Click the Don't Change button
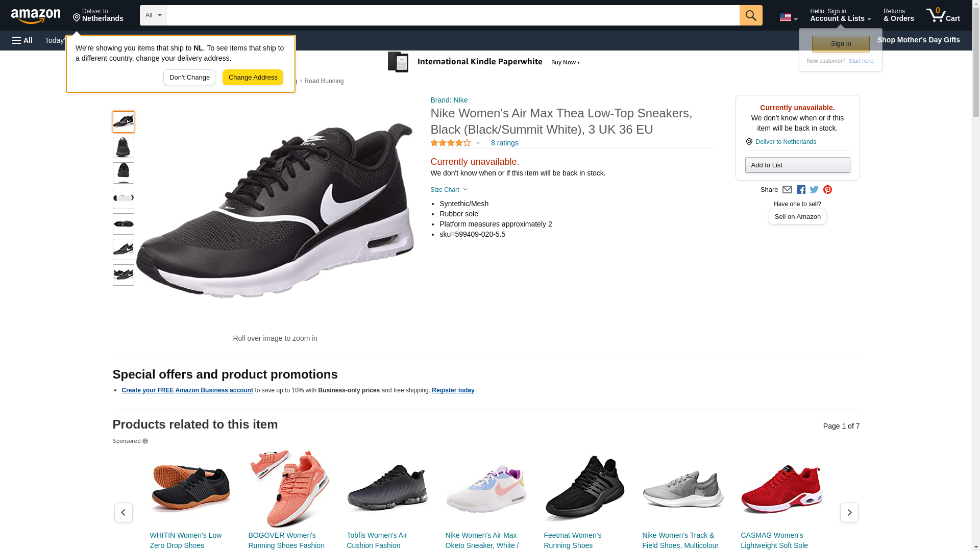 coord(189,78)
